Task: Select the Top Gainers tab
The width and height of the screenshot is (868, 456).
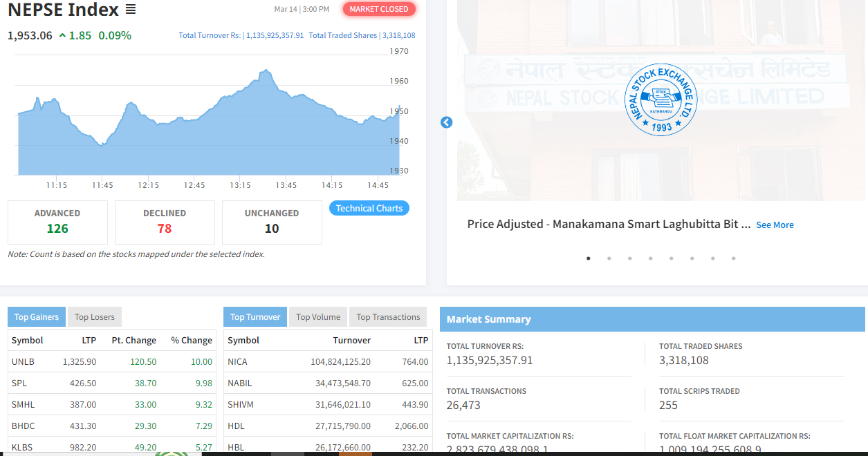Action: [x=37, y=317]
